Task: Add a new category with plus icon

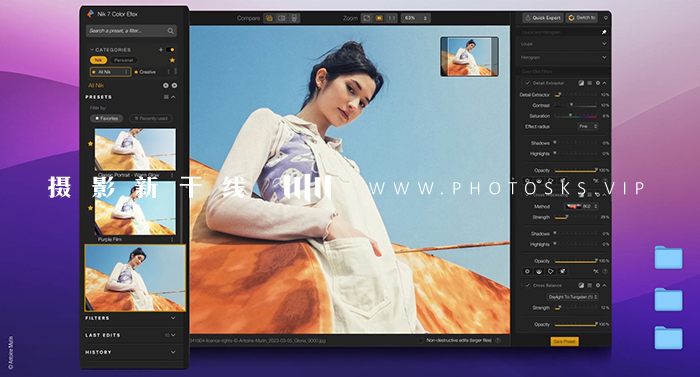Action: pyautogui.click(x=161, y=50)
